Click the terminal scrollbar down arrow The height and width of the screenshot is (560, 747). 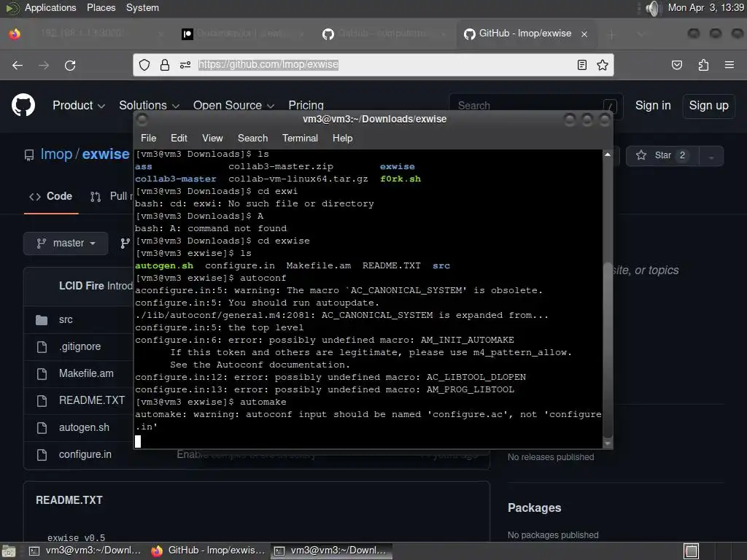(x=608, y=443)
